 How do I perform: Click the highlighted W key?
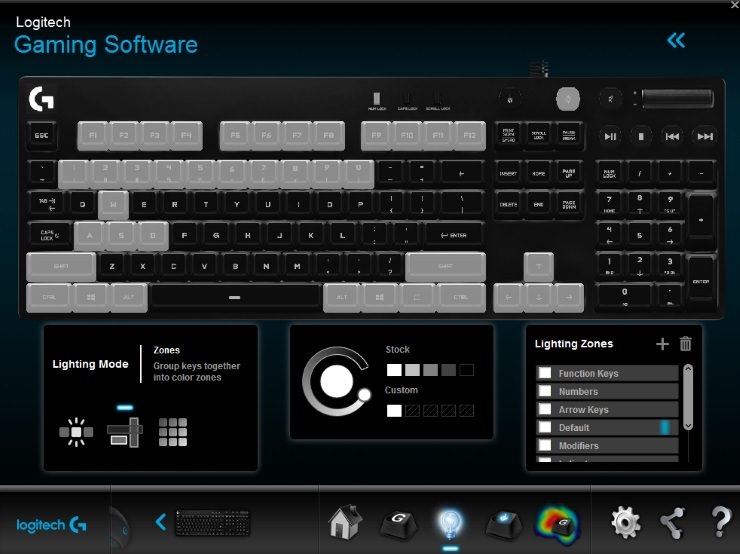[x=113, y=205]
